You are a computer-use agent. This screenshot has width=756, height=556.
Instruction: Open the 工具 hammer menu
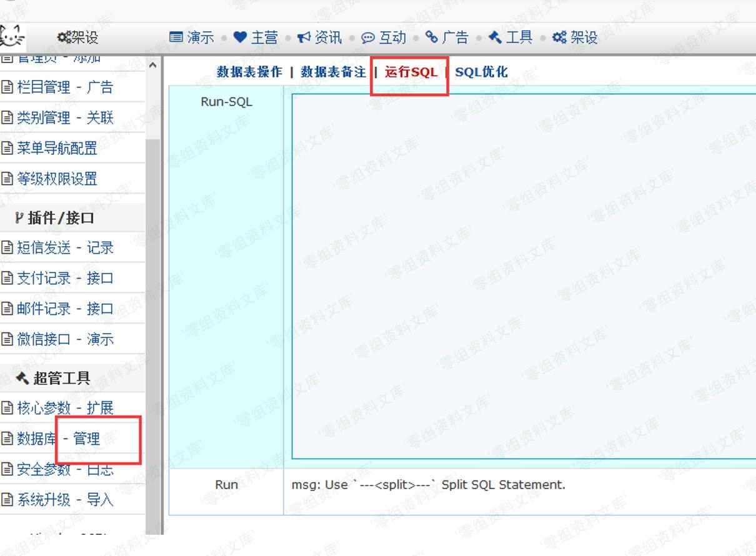[510, 37]
